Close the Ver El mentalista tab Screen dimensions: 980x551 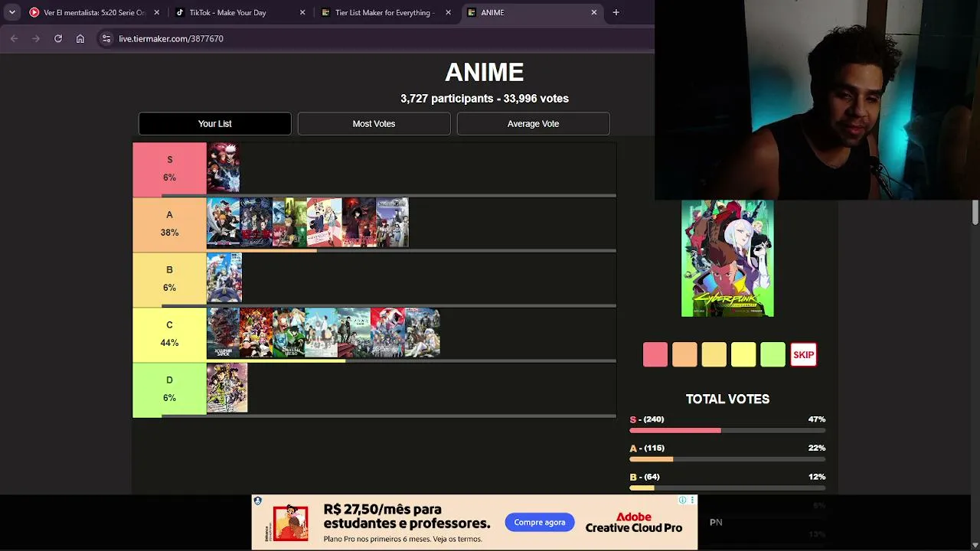pos(156,12)
